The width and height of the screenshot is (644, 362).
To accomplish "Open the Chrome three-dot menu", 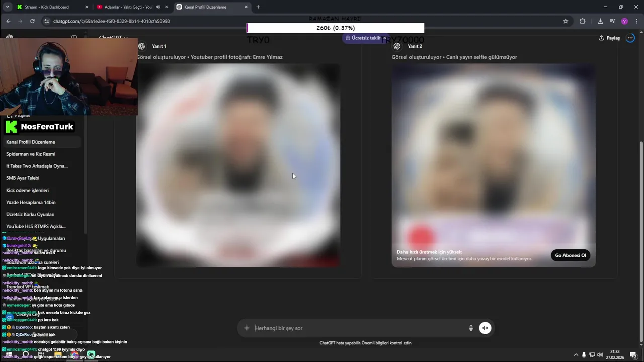I will 636,21.
